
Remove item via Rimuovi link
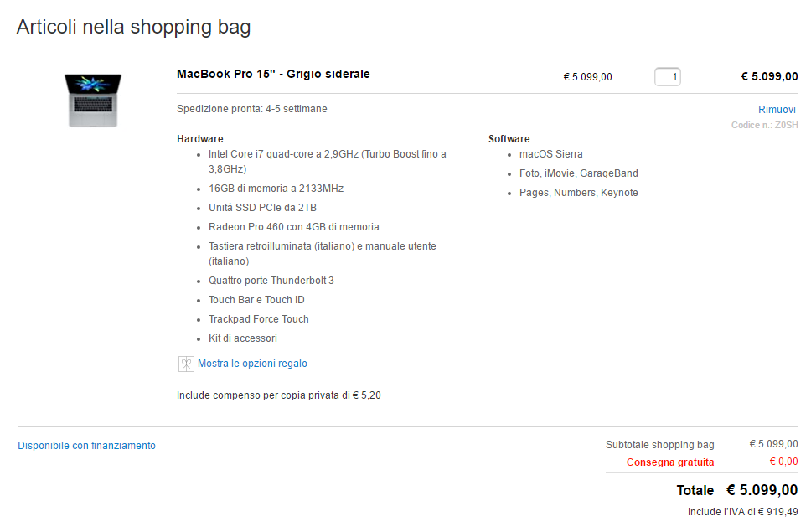[777, 110]
